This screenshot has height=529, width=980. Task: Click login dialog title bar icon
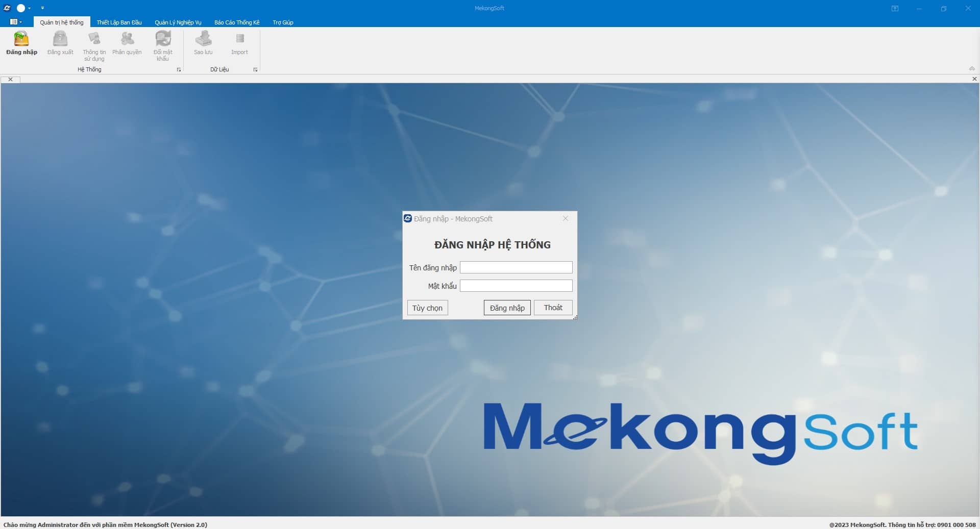(408, 218)
